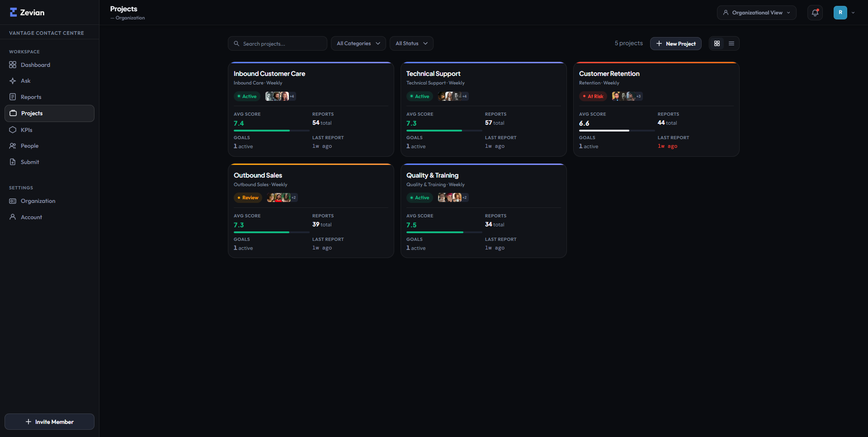The height and width of the screenshot is (437, 868).
Task: Click the Zevian logo icon
Action: point(14,12)
